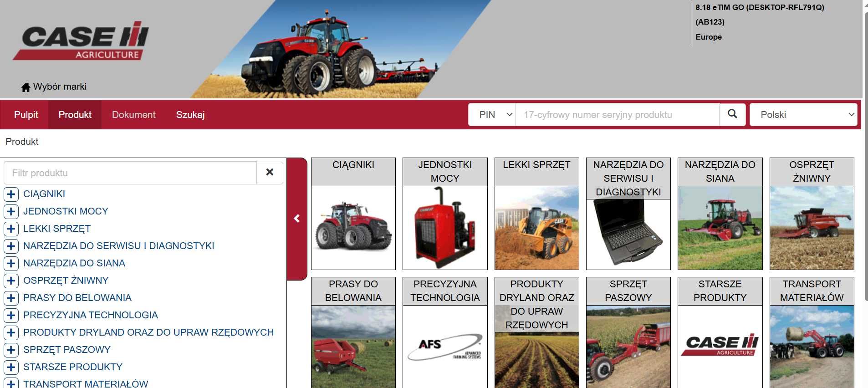This screenshot has height=388, width=868.
Task: Expand the PRECYZYJNA TECHNOLOGIA tree node
Action: tap(11, 315)
